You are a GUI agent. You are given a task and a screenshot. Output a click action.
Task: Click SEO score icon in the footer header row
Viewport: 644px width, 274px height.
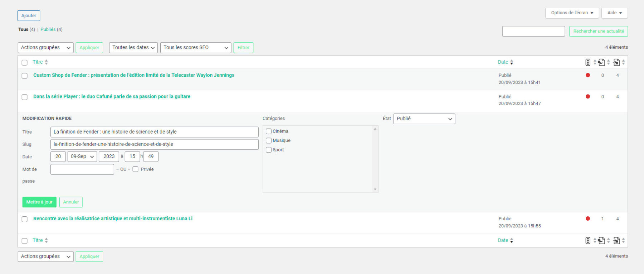point(587,241)
